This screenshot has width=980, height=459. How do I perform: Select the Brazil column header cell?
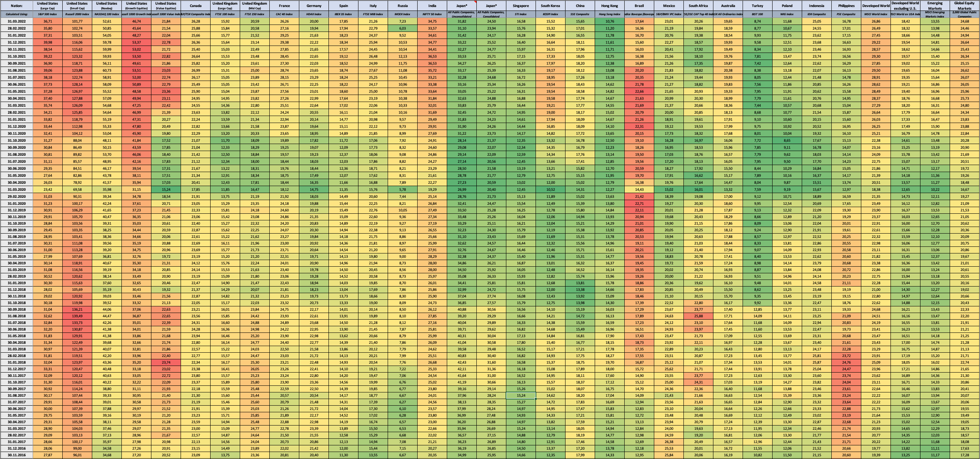click(639, 6)
